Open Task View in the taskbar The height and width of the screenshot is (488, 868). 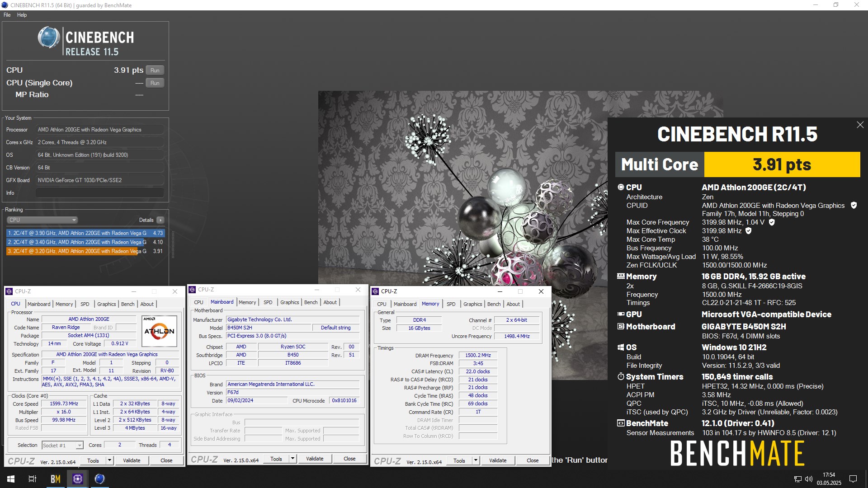pos(33,479)
